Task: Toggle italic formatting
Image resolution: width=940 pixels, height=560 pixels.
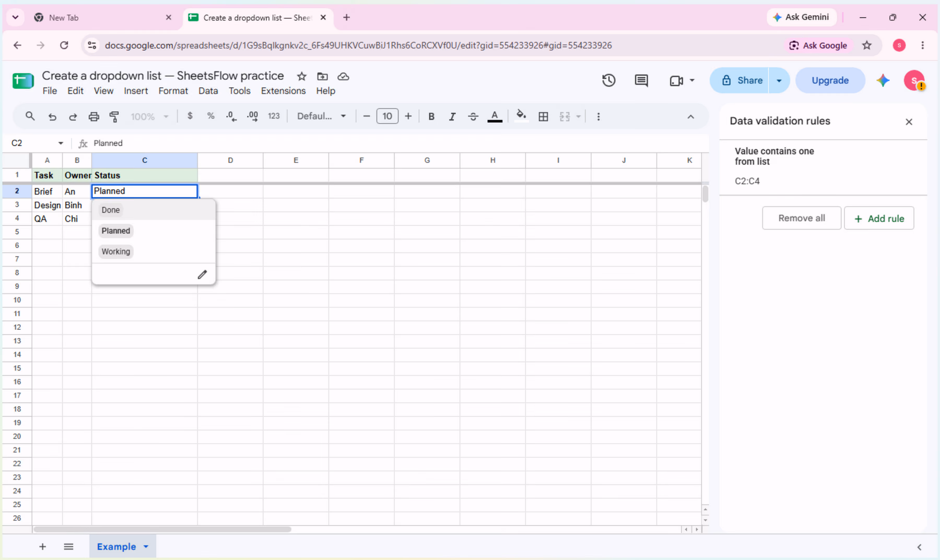Action: pos(452,116)
